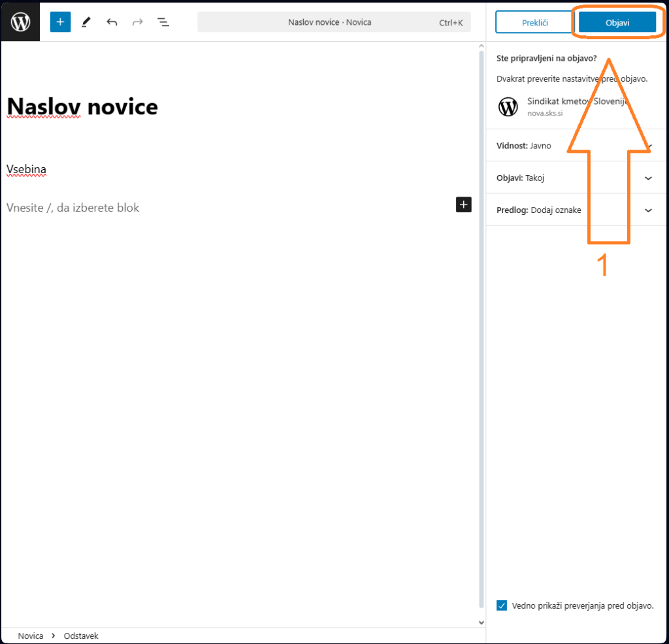Viewport: 669px width, 644px height.
Task: Click the WordPress logo in top-left corner
Action: pos(20,22)
